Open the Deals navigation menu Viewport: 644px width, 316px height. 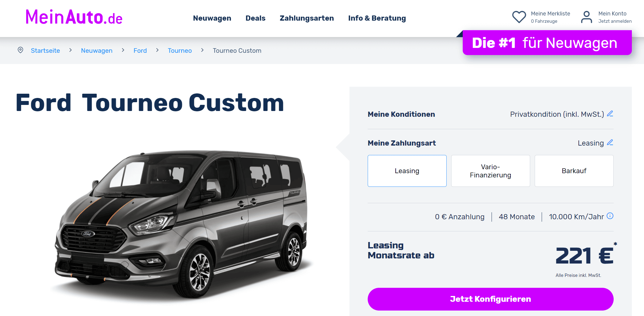[255, 18]
